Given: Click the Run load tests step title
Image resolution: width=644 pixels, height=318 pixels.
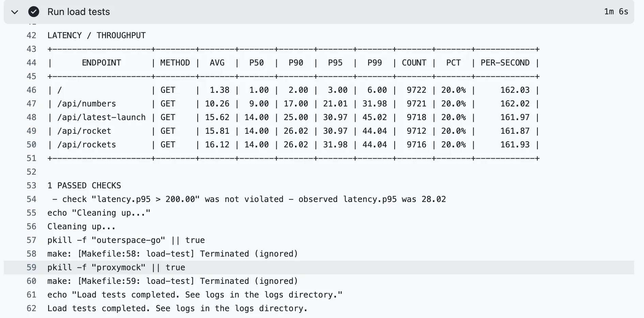Looking at the screenshot, I should point(78,12).
